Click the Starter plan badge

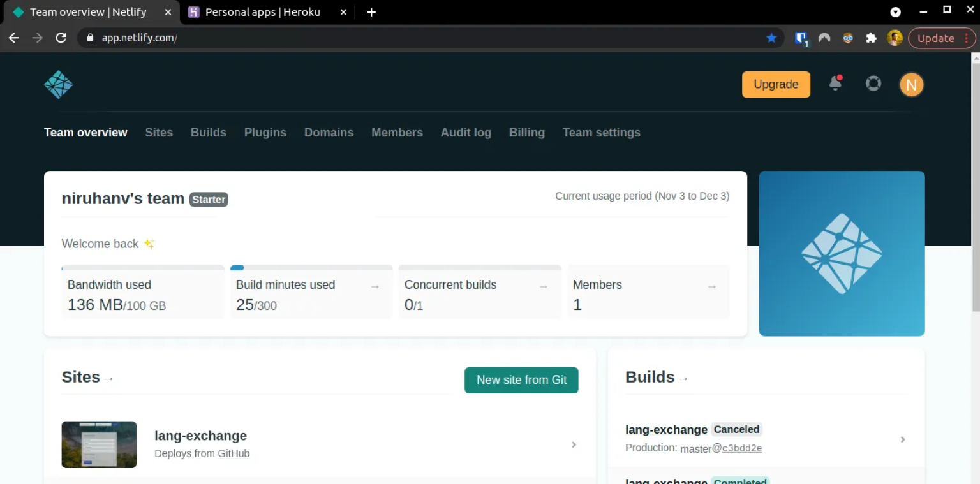coord(209,200)
